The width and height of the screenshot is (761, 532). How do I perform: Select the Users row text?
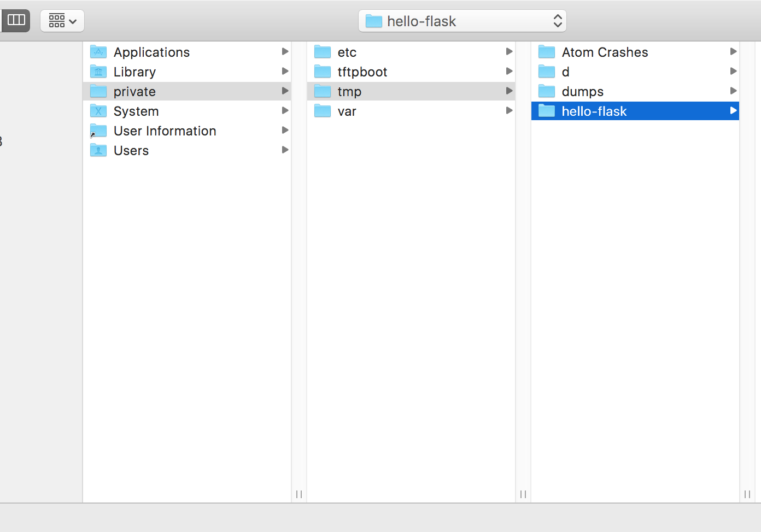131,151
